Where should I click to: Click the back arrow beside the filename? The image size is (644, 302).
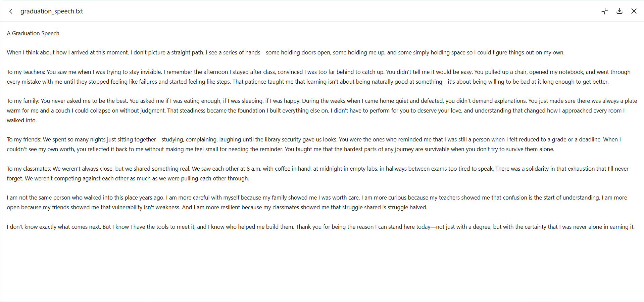click(x=11, y=11)
